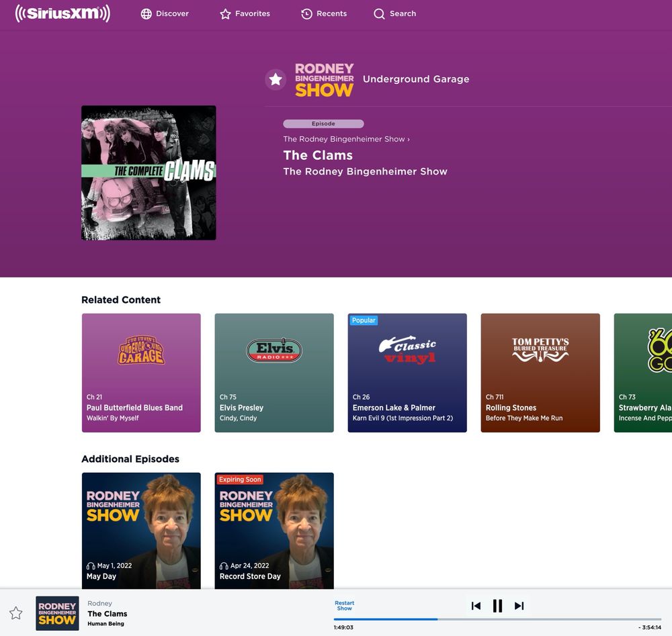672x636 pixels.
Task: Click Underground Garage channel name in header
Action: tap(416, 79)
